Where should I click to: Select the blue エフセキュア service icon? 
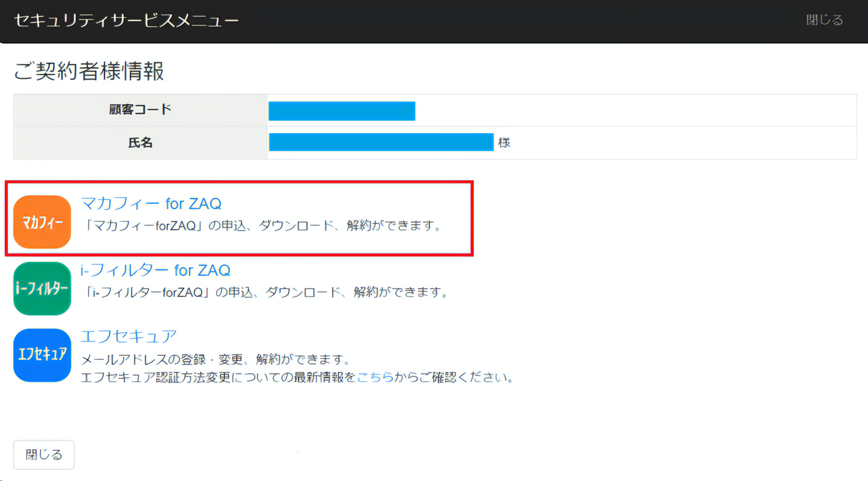(41, 355)
